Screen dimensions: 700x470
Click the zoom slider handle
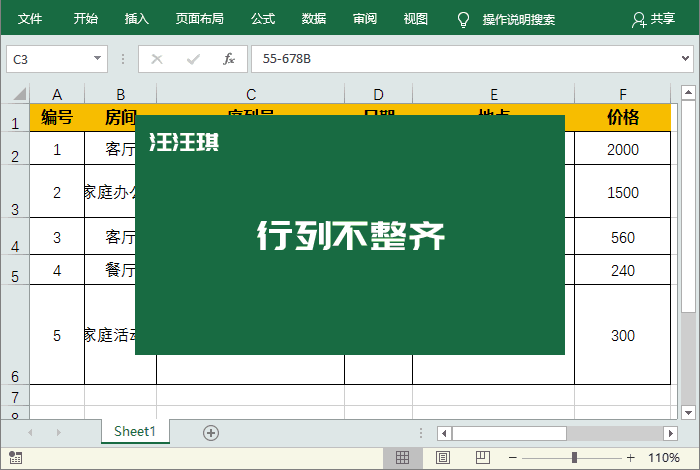pos(575,458)
